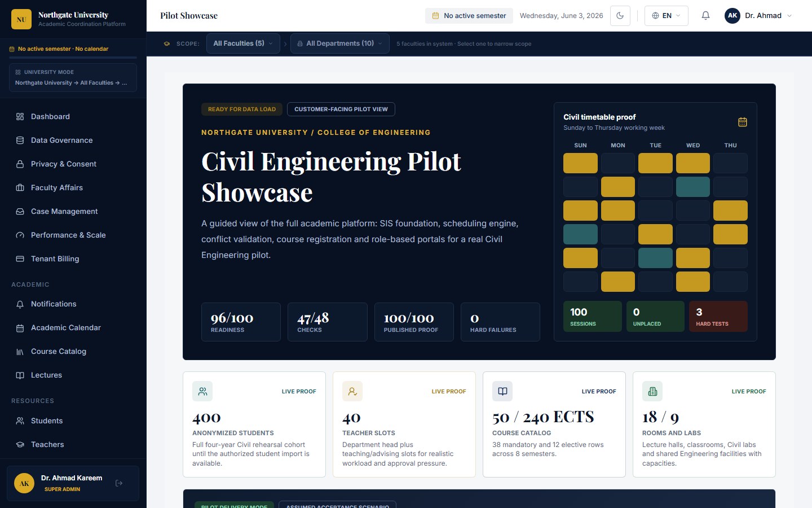Click the Academic Calendar icon
The image size is (812, 508).
pos(20,328)
